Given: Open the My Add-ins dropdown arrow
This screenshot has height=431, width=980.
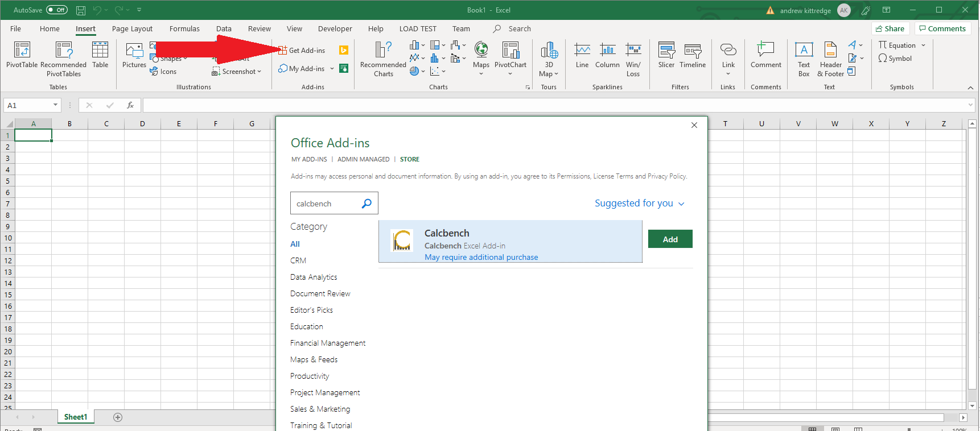Looking at the screenshot, I should tap(332, 69).
